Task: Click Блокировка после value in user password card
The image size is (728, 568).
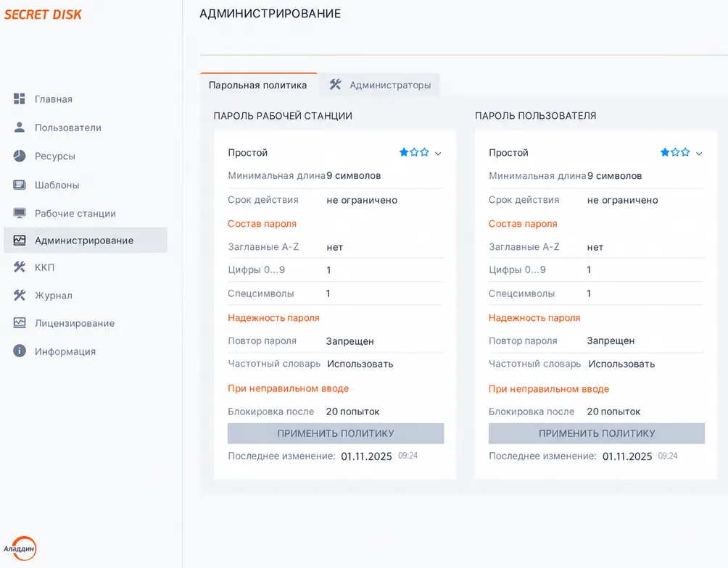Action: 613,412
